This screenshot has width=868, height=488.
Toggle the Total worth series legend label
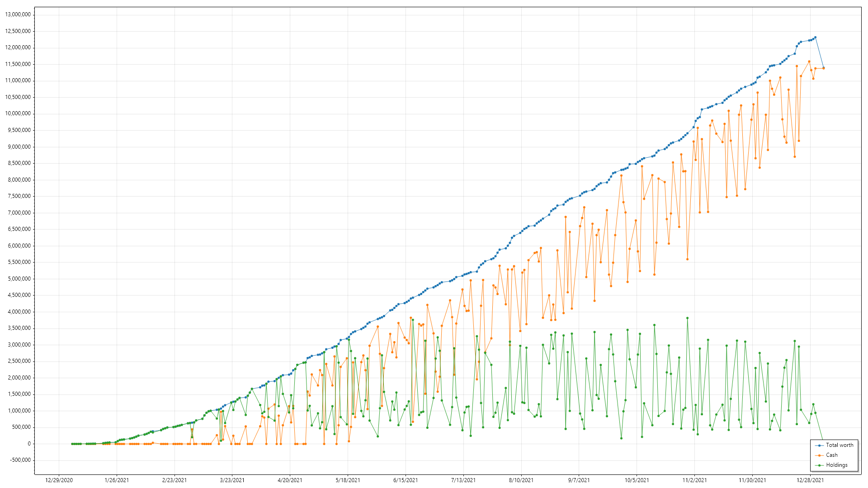point(840,445)
